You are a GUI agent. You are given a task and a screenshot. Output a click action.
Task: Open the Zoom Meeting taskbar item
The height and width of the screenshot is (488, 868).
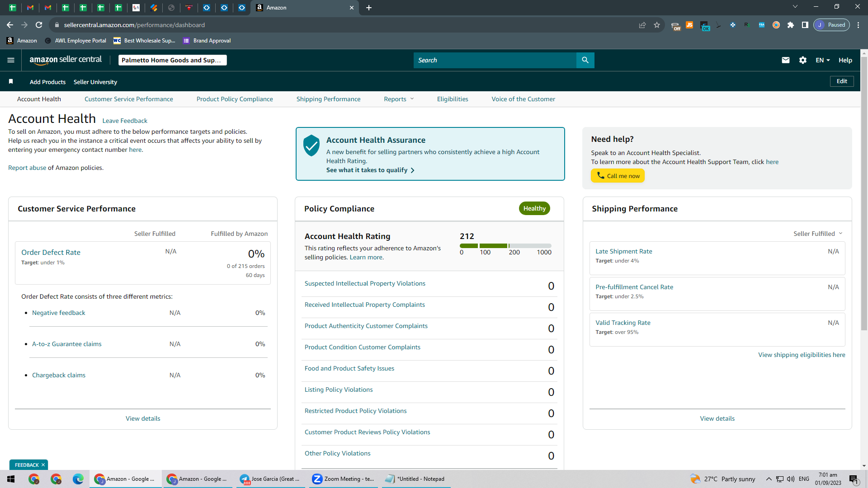pos(344,479)
